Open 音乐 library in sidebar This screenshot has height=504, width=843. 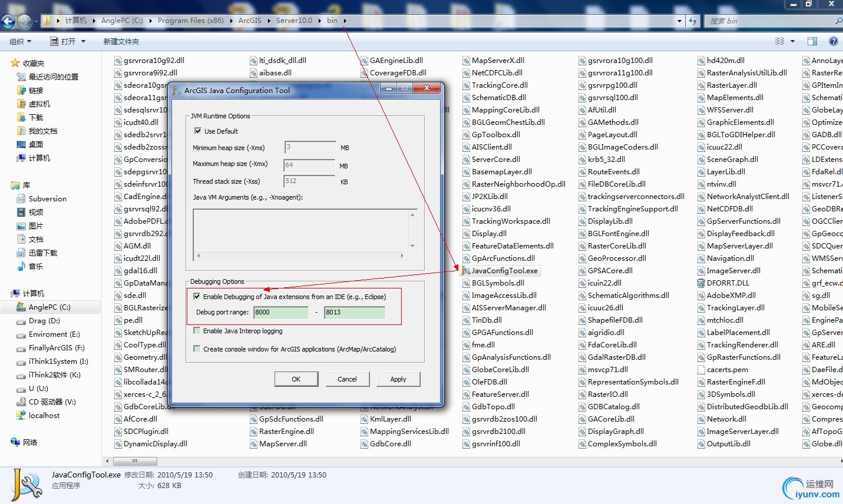pyautogui.click(x=30, y=267)
